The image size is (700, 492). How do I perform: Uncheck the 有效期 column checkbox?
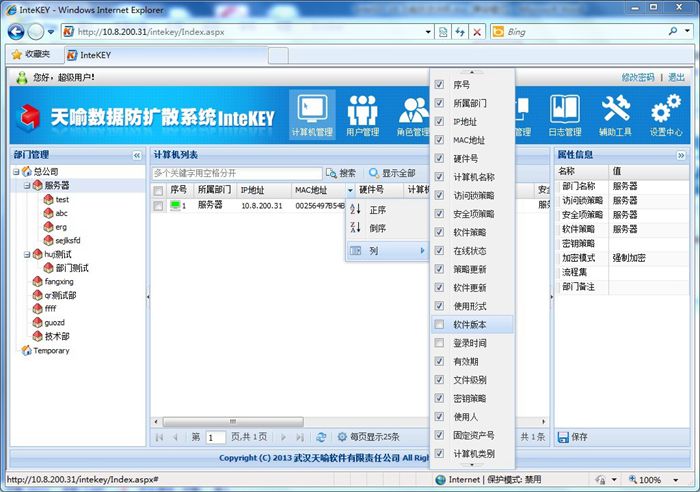pos(439,361)
